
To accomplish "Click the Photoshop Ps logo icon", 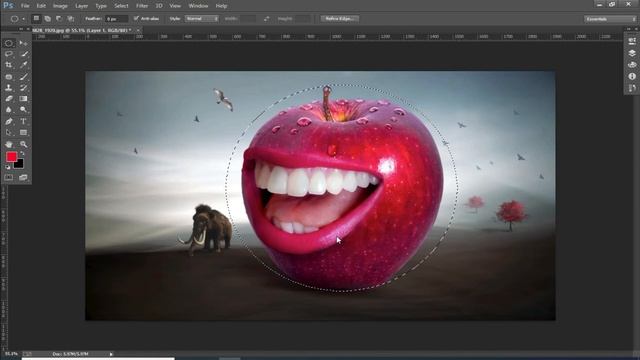I will [8, 6].
